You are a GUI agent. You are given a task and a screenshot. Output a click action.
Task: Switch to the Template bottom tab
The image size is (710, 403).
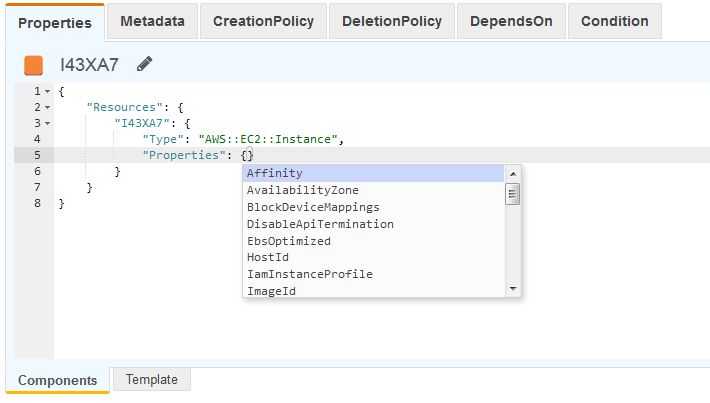(x=151, y=380)
